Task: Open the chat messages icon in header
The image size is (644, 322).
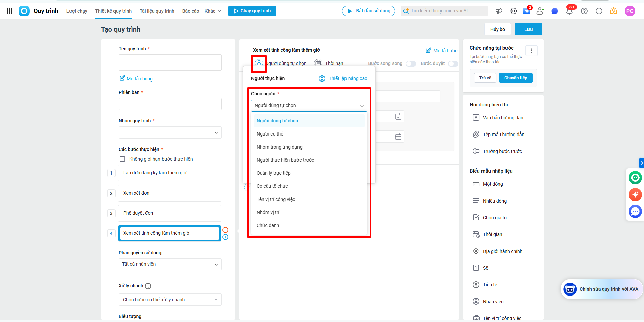Action: pos(555,11)
